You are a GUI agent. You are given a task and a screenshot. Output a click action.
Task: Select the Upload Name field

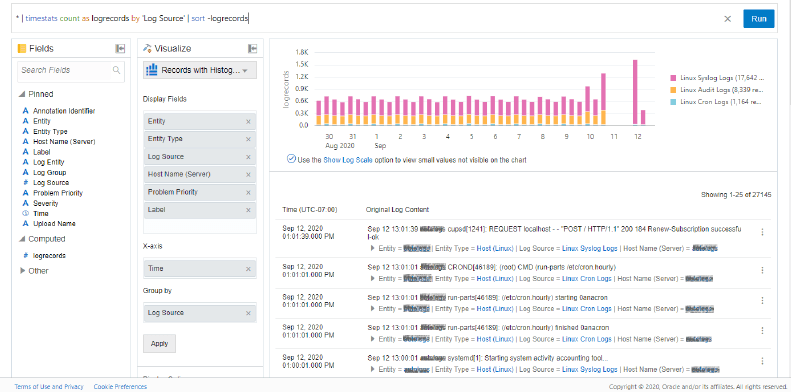click(54, 223)
